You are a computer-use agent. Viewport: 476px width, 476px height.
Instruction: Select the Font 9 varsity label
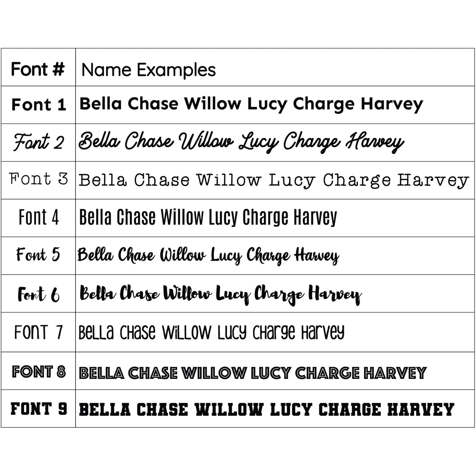point(39,409)
